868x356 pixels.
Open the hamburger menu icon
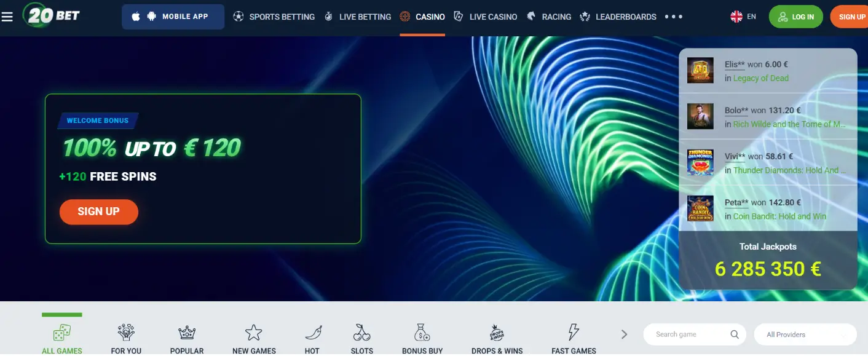(7, 17)
